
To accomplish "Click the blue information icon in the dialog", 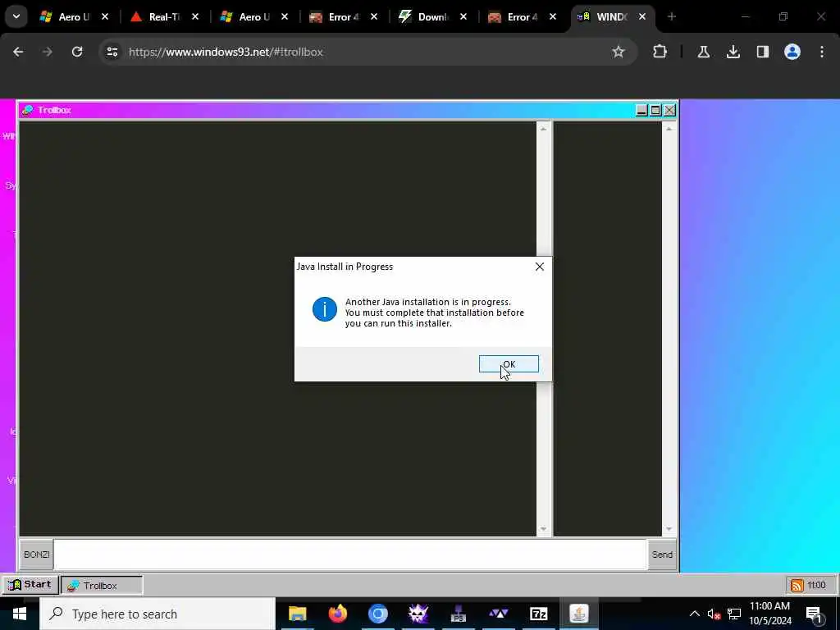I will (324, 309).
